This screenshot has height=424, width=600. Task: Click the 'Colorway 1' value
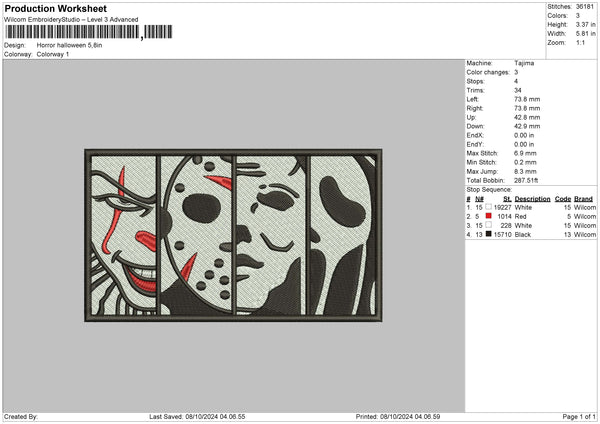point(53,54)
